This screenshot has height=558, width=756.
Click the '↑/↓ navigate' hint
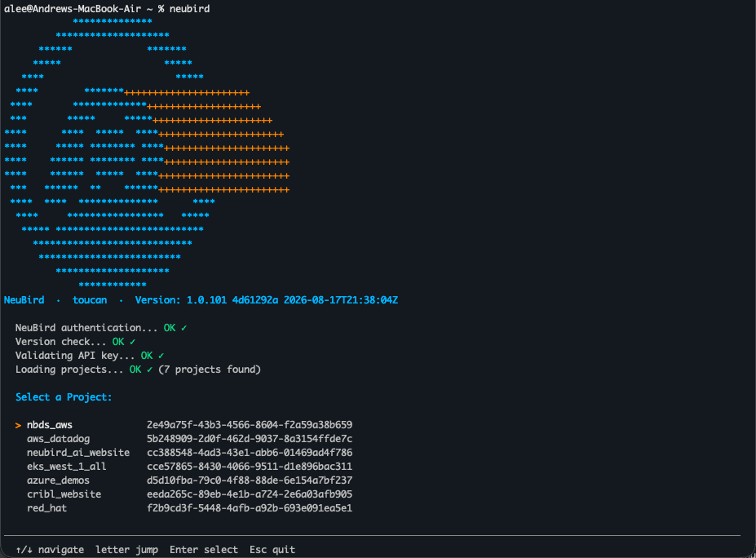(50, 550)
